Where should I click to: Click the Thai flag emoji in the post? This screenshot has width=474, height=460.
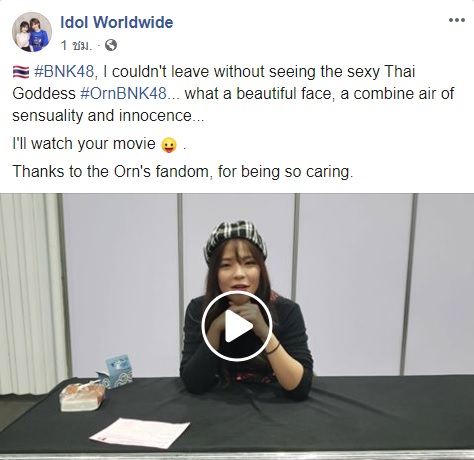click(x=21, y=72)
